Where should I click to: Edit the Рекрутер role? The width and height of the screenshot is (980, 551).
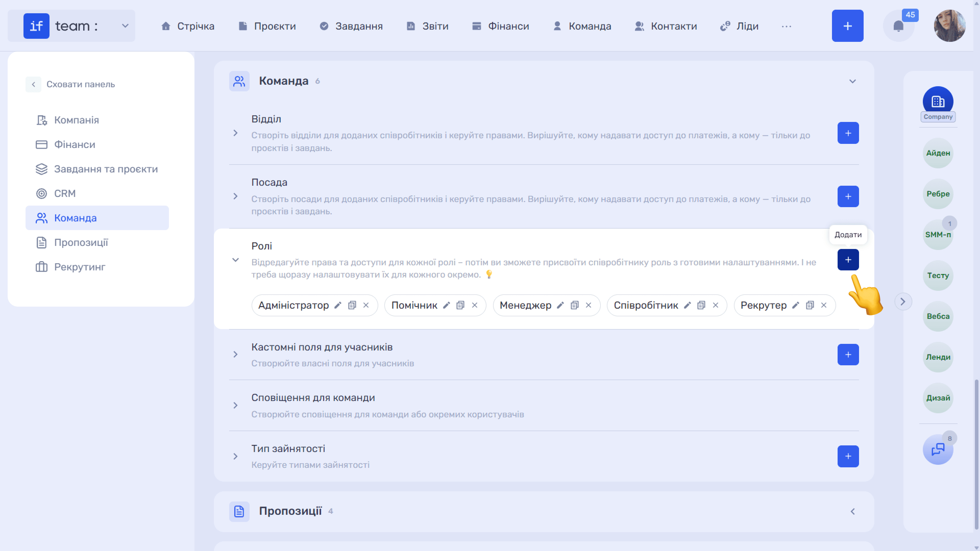[x=795, y=305]
